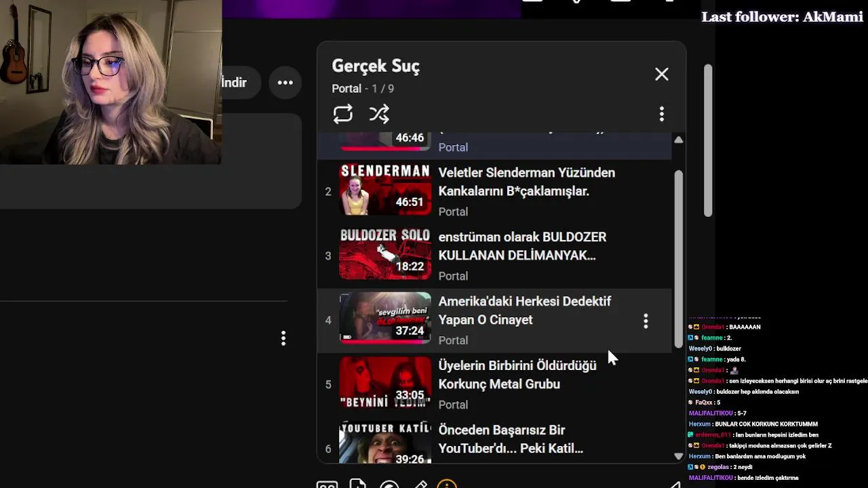The width and height of the screenshot is (868, 488).
Task: Play 'enstrüman olarak BULDOZER KULLANAN' video
Action: (x=522, y=246)
